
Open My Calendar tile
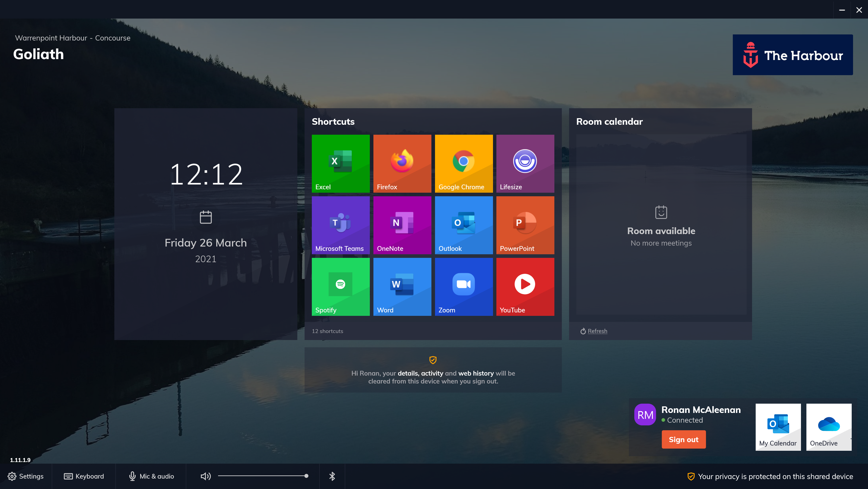[x=778, y=427]
